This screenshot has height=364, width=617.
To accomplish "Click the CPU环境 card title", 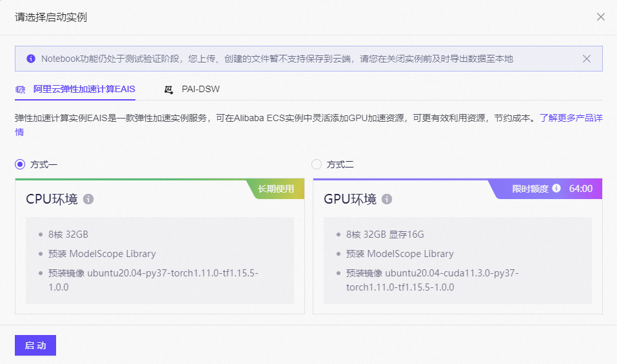I will click(x=52, y=199).
